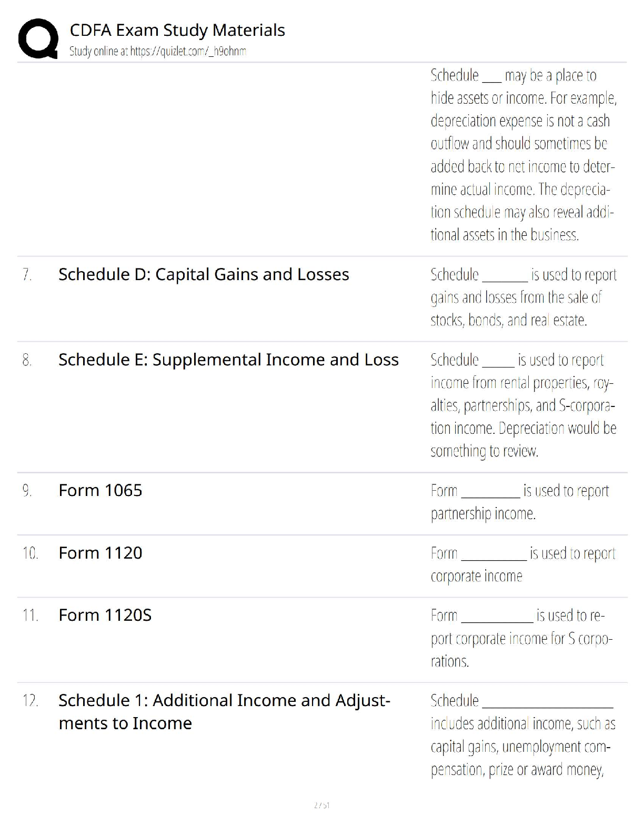
Task: Click the S corporations definition text
Action: tap(521, 638)
